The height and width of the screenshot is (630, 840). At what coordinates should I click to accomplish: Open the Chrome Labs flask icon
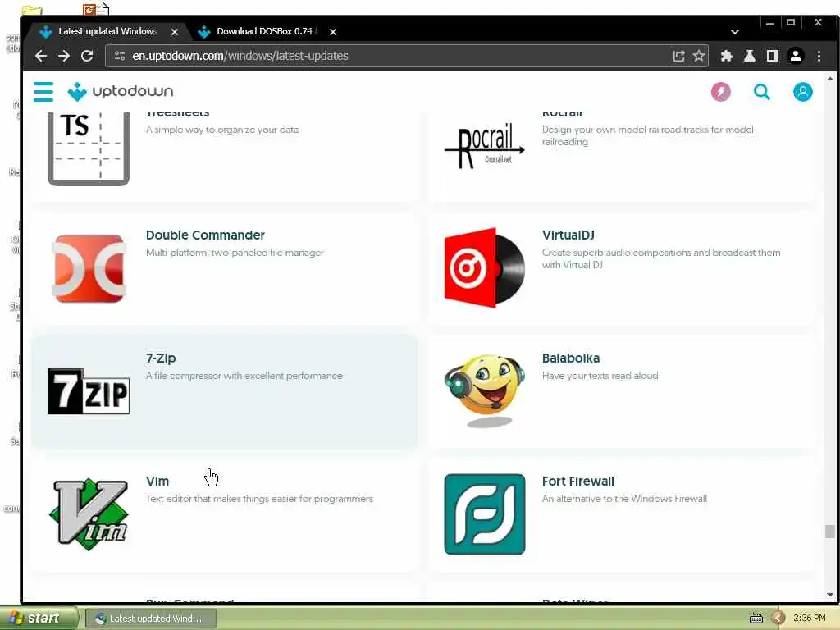click(750, 56)
